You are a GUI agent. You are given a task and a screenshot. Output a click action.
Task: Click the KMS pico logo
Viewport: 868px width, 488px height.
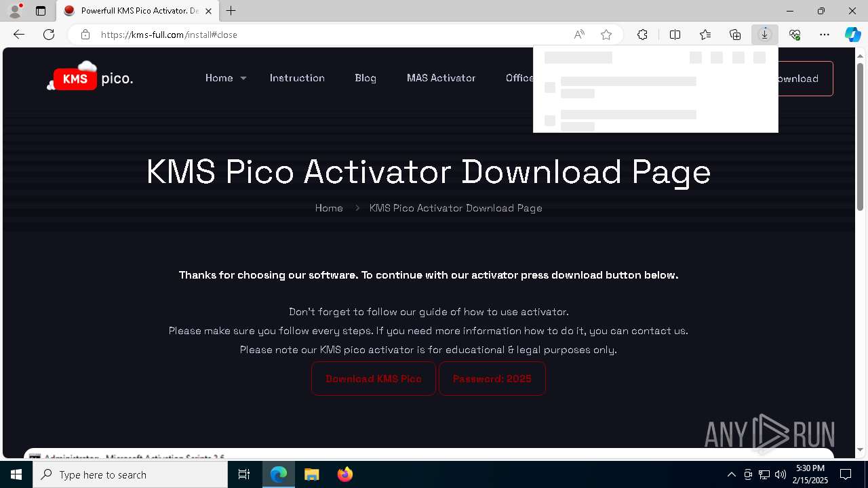click(x=90, y=77)
